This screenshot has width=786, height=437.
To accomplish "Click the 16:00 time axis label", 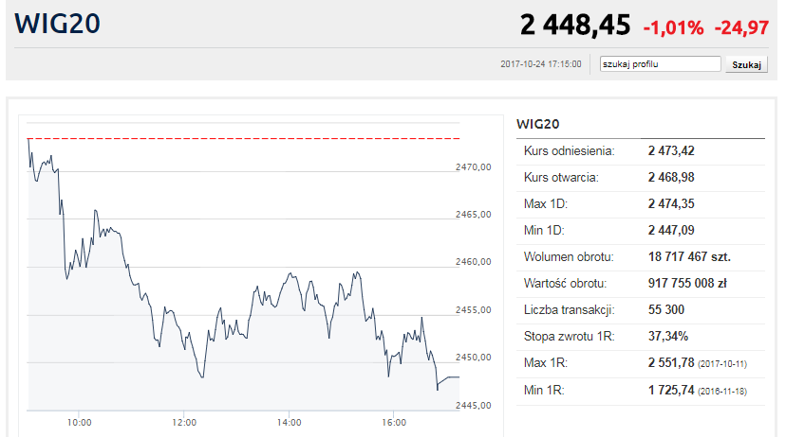I will (x=394, y=422).
